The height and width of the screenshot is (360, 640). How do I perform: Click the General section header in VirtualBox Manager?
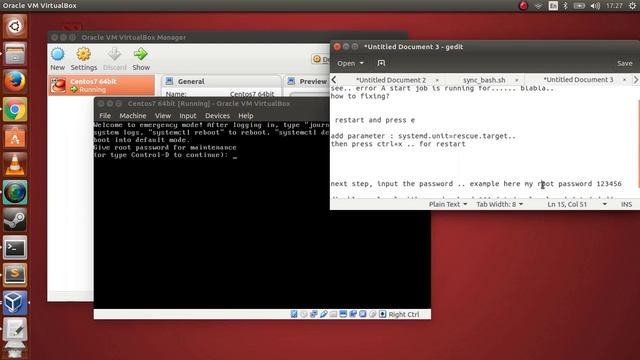(x=191, y=82)
